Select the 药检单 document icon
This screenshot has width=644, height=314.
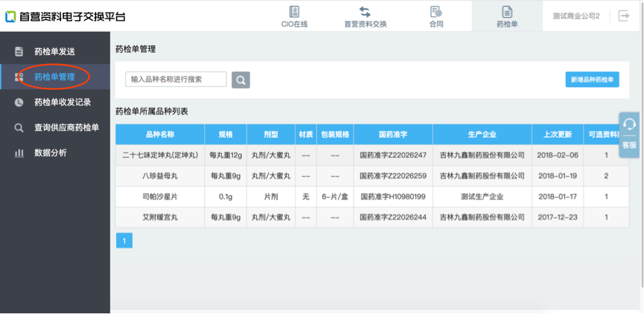click(x=507, y=11)
